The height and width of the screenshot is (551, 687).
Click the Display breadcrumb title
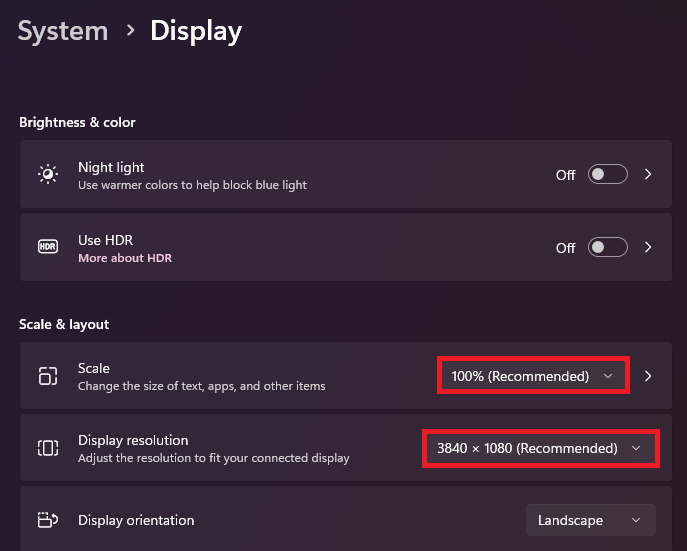tap(196, 30)
